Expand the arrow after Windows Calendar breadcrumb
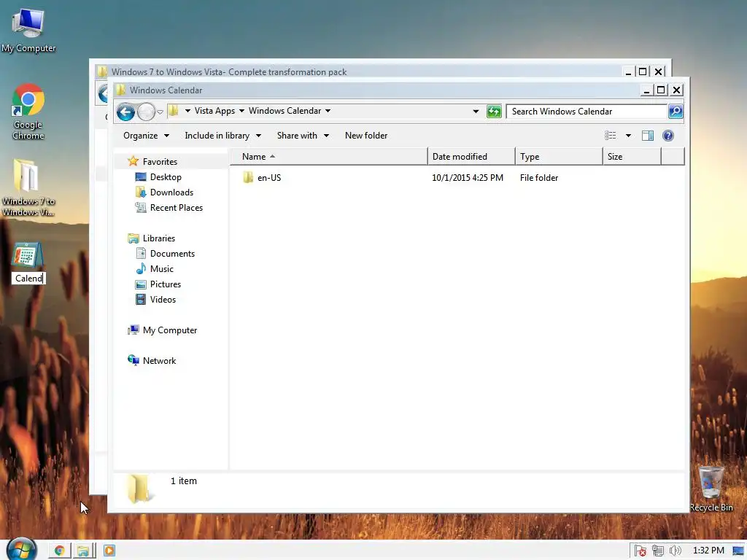Image resolution: width=747 pixels, height=560 pixels. [x=328, y=111]
